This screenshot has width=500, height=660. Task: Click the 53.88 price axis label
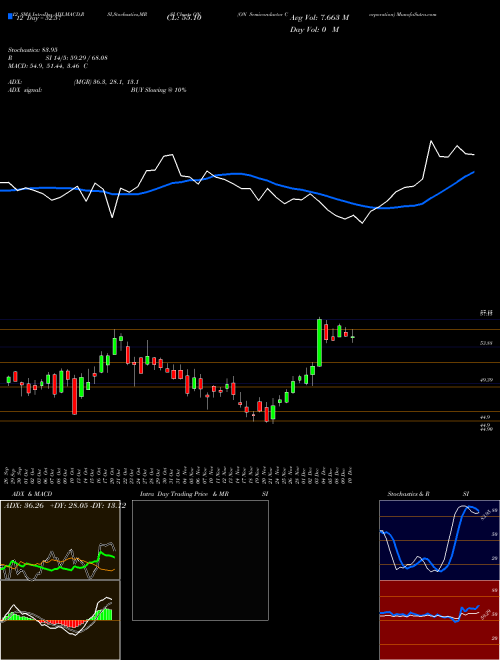tap(486, 343)
